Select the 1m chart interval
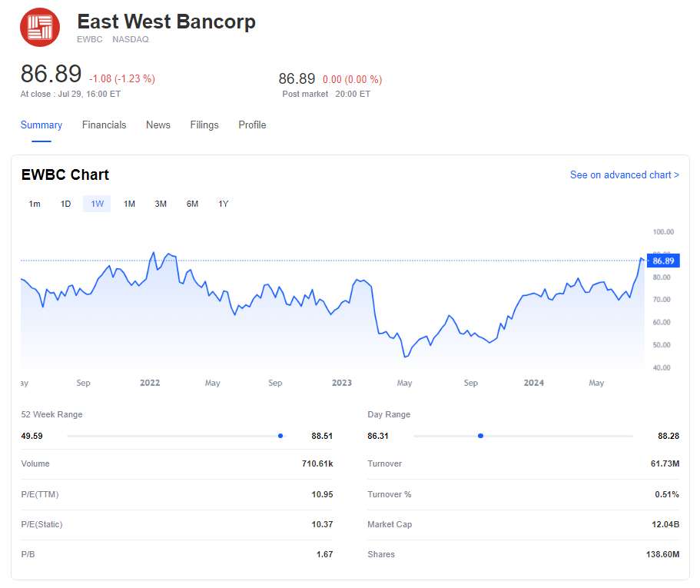Image resolution: width=700 pixels, height=588 pixels. pyautogui.click(x=35, y=204)
